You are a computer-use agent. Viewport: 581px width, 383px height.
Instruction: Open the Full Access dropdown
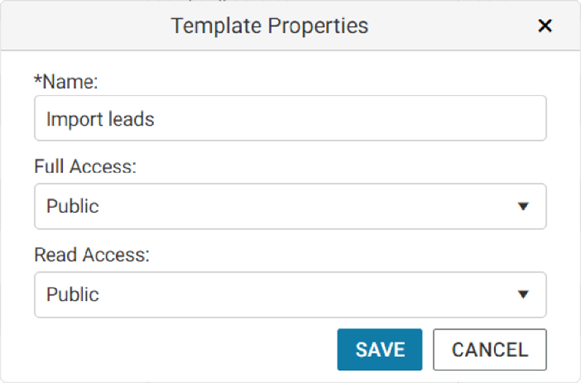pos(290,206)
